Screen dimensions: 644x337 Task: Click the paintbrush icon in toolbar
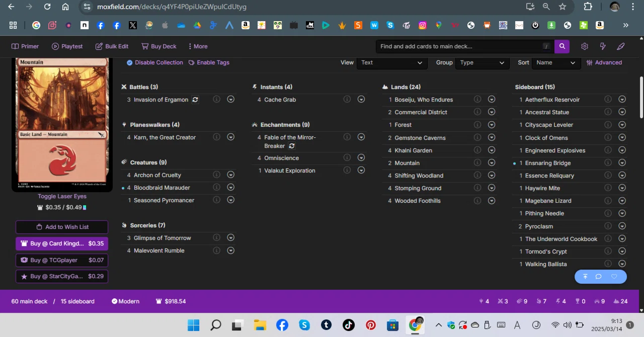tap(621, 46)
